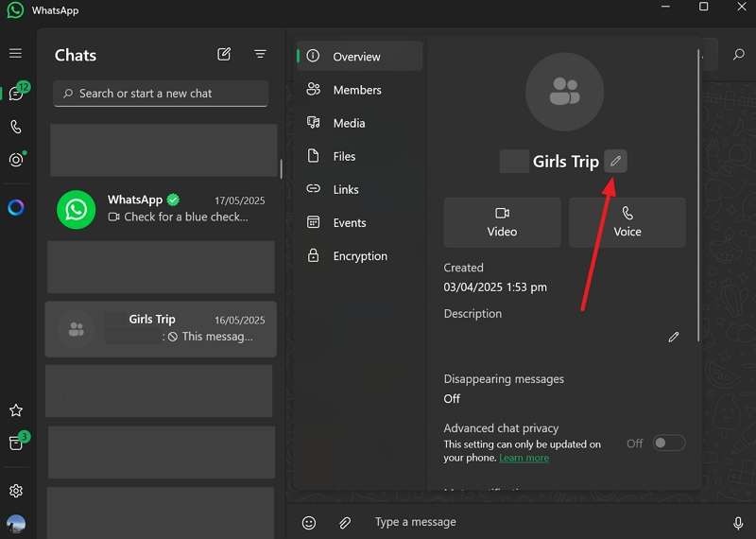
Task: Click the Search or start new chat field
Action: coord(161,94)
